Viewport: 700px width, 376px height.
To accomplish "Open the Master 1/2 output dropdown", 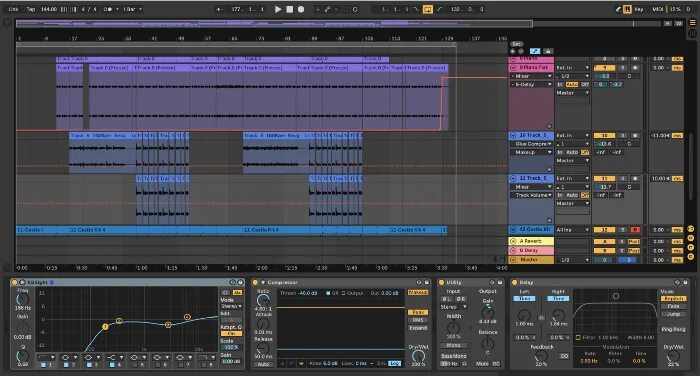I will pyautogui.click(x=572, y=259).
